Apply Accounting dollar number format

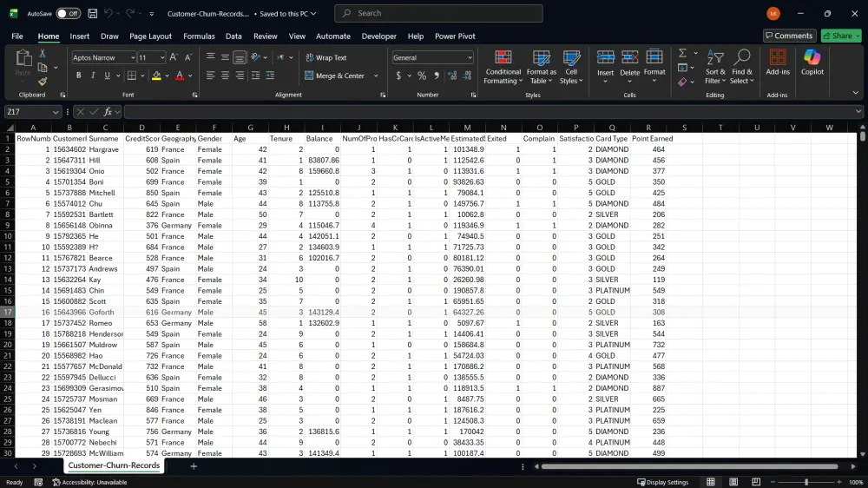pos(398,76)
